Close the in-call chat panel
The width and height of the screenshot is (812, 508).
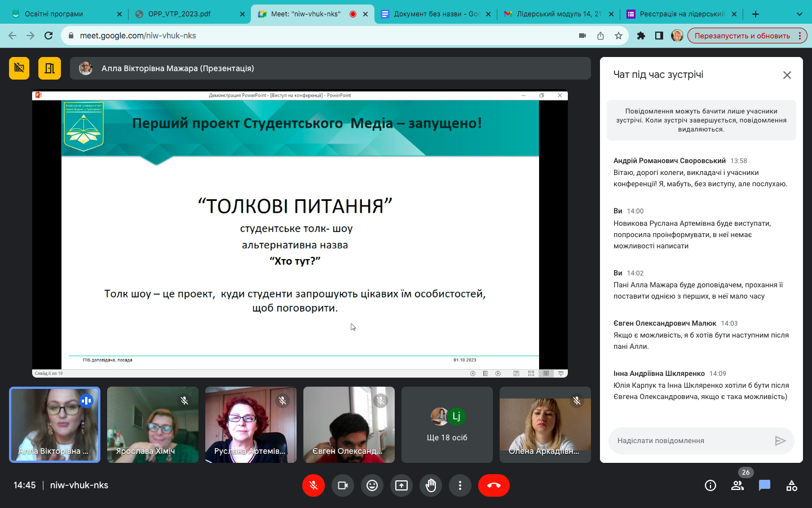787,75
